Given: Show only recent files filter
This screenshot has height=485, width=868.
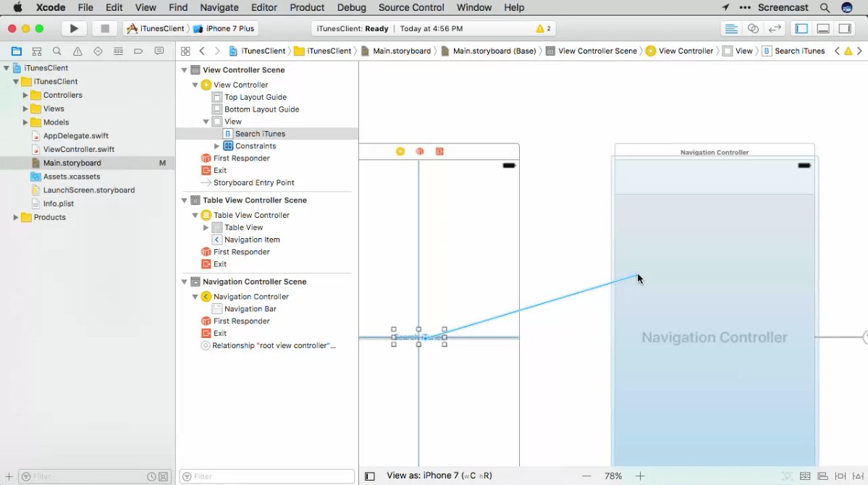Looking at the screenshot, I should (151, 477).
